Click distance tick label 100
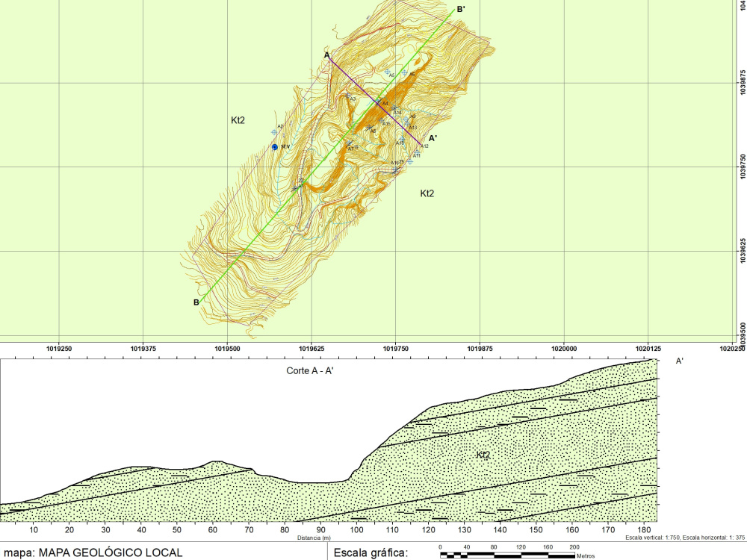The image size is (747, 560). coord(357,529)
